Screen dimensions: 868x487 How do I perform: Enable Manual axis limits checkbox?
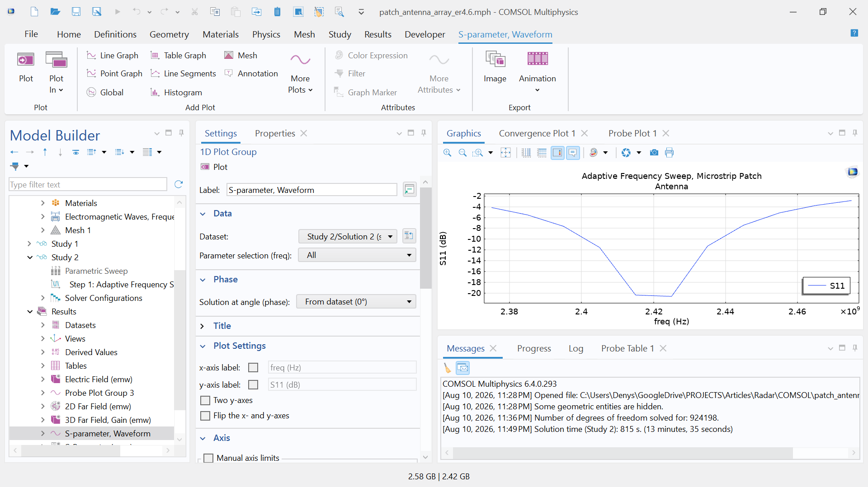pos(208,458)
